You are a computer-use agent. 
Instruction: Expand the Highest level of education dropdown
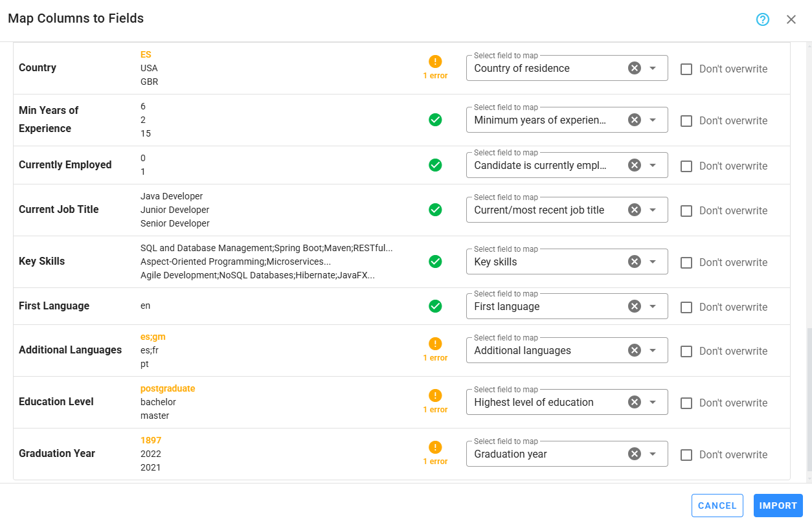[653, 402]
